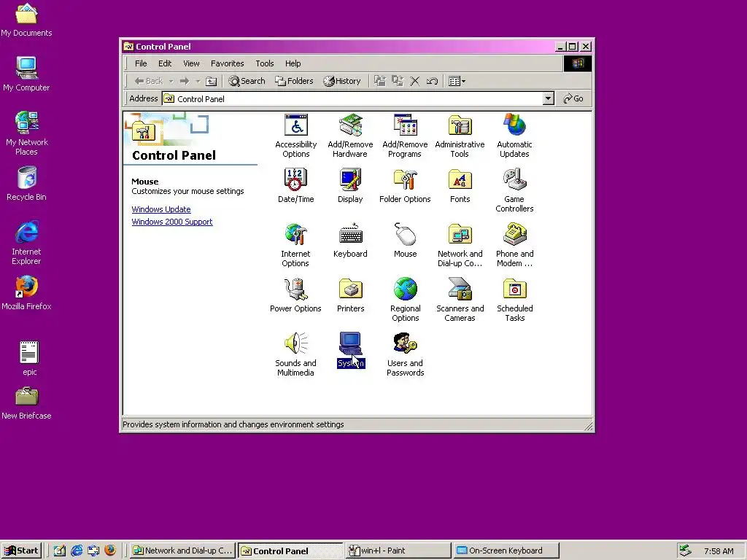Follow the Windows Update link
Viewport: 747px width, 560px height.
[161, 209]
